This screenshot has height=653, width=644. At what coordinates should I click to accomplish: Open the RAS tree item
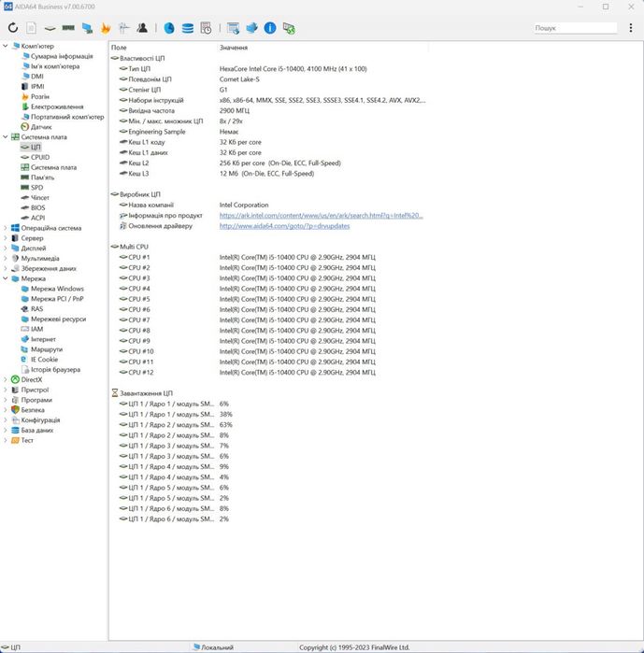[37, 308]
